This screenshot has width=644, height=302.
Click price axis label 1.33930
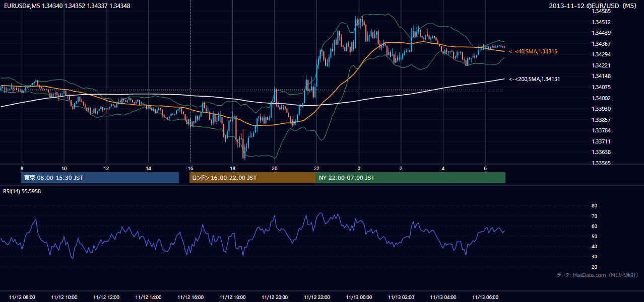pyautogui.click(x=601, y=109)
